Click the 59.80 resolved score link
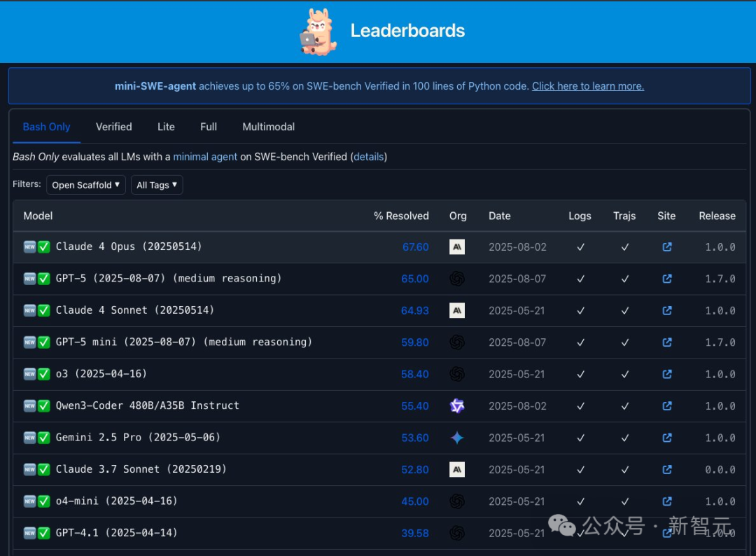 [414, 342]
